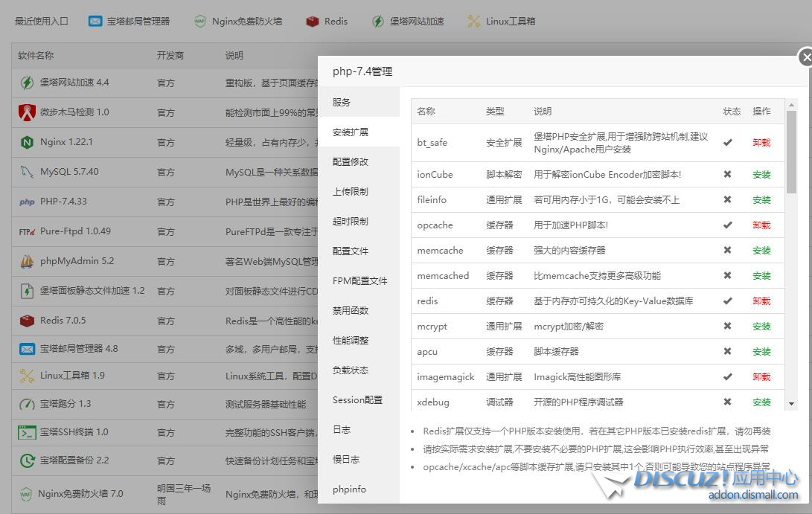Install the ionCube extension
Viewport: 812px width, 514px height.
click(x=761, y=174)
